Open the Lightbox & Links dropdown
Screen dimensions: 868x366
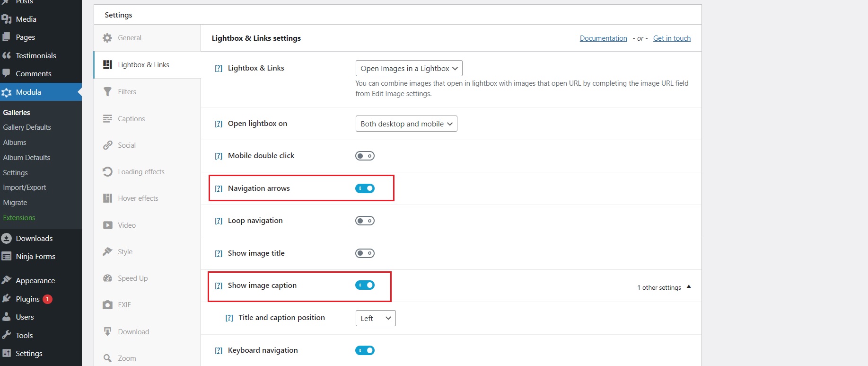[x=408, y=68]
